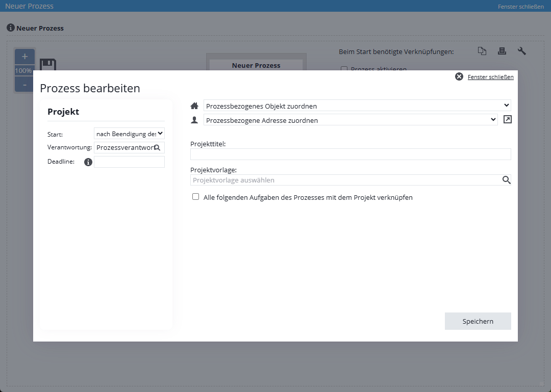
Task: Click the magnifier icon in Projektvorlage field
Action: [506, 180]
